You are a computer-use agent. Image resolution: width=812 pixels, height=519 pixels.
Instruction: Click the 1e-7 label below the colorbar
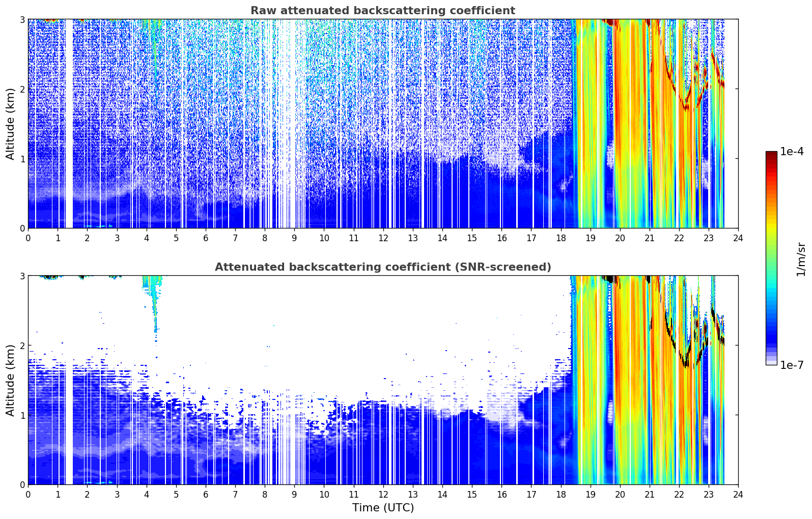792,365
